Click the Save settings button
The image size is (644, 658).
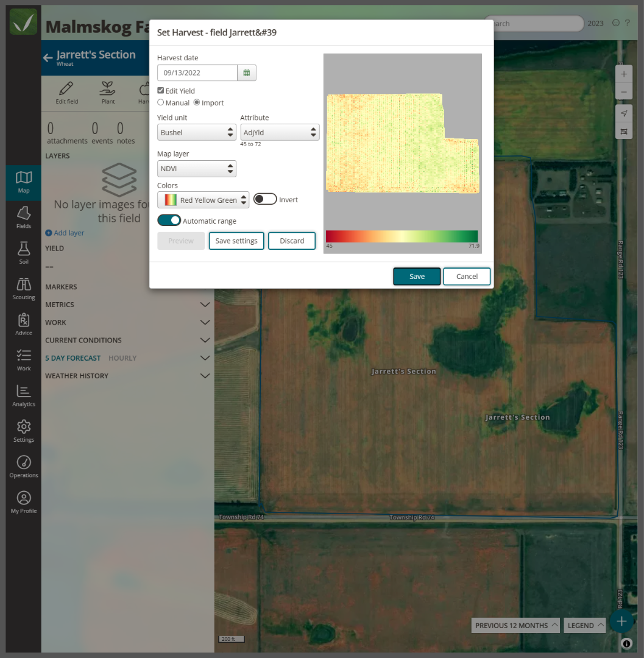pos(236,241)
